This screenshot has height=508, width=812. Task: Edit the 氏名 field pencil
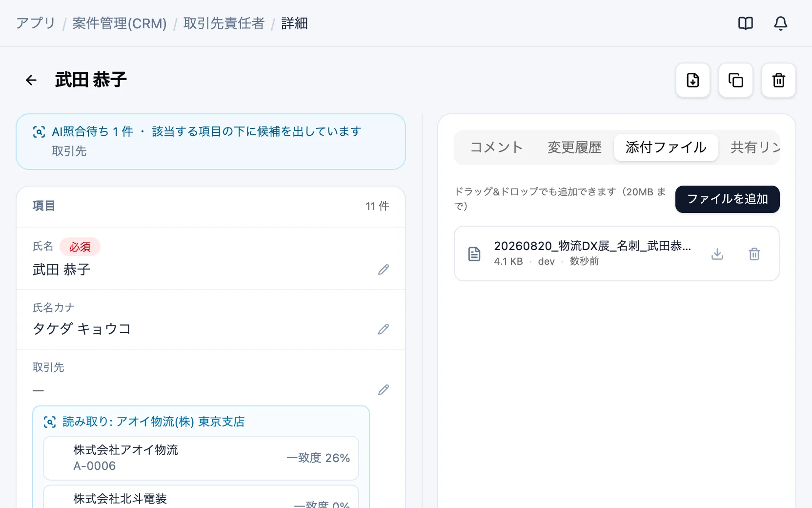[384, 270]
